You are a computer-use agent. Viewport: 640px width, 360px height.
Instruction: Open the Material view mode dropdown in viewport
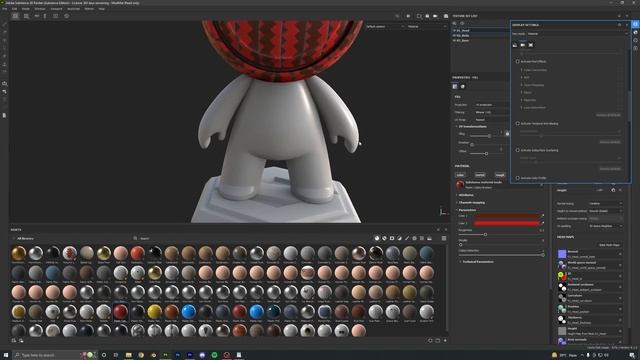pos(427,27)
